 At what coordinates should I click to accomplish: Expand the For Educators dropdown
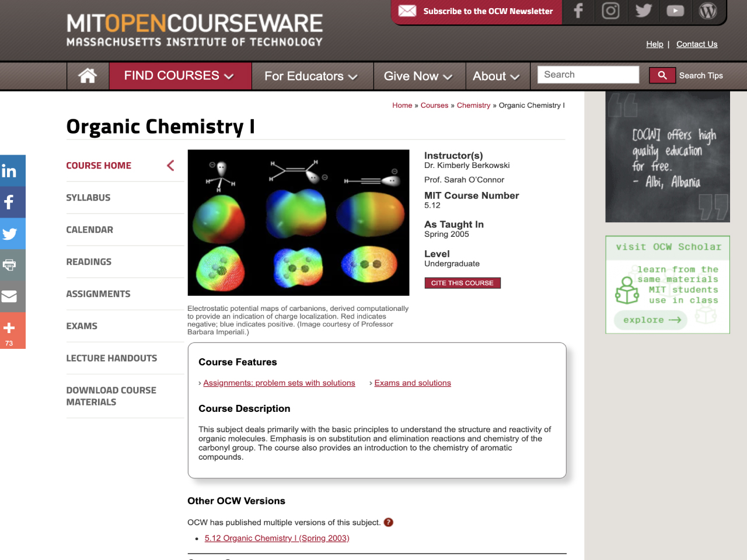click(x=312, y=76)
